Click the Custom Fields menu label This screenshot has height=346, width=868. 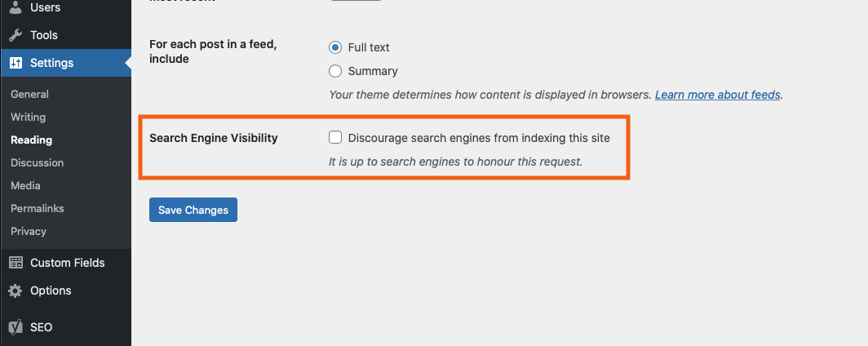67,263
